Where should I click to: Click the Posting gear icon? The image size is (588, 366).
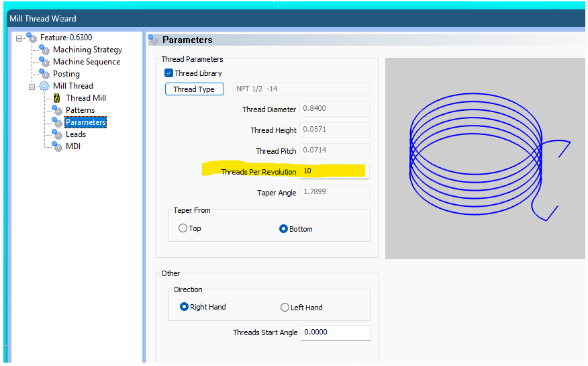[x=44, y=74]
